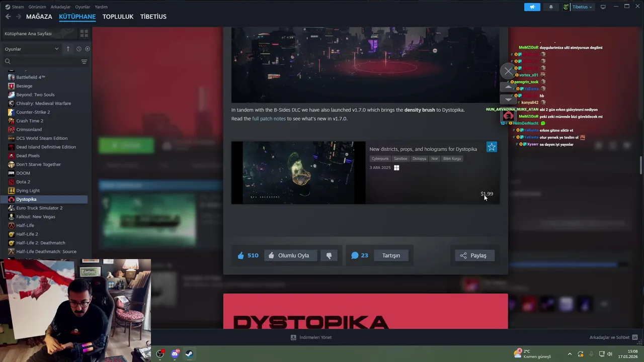This screenshot has height=362, width=644.
Task: Click the recent activity clock icon
Action: [x=78, y=49]
